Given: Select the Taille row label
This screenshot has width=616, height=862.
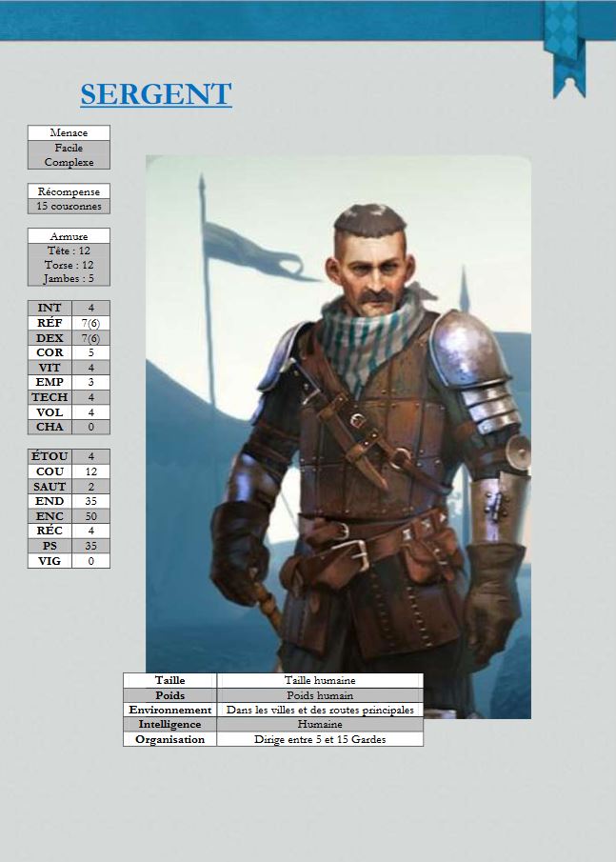Looking at the screenshot, I should click(x=169, y=680).
